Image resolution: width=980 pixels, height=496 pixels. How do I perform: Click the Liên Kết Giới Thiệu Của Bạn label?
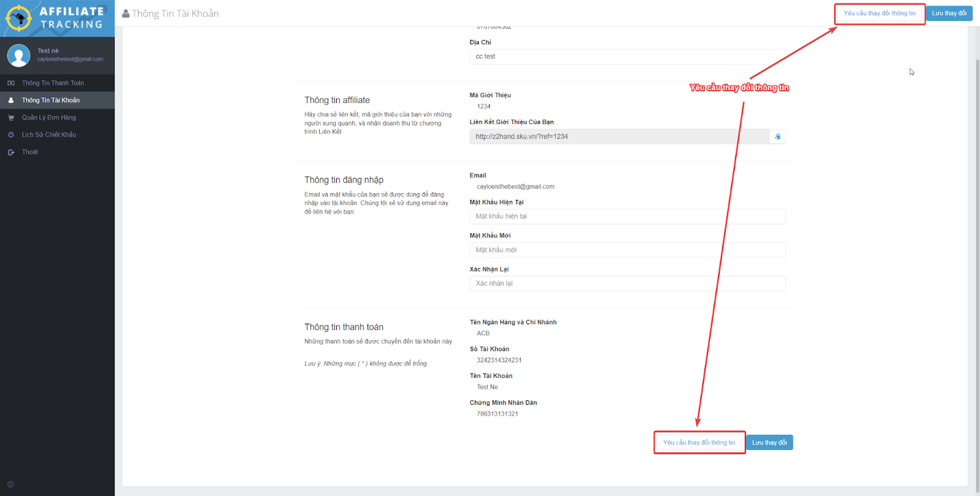511,122
